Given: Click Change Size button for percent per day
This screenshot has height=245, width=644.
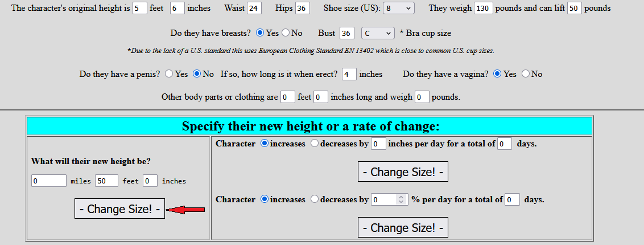Looking at the screenshot, I should point(403,227).
